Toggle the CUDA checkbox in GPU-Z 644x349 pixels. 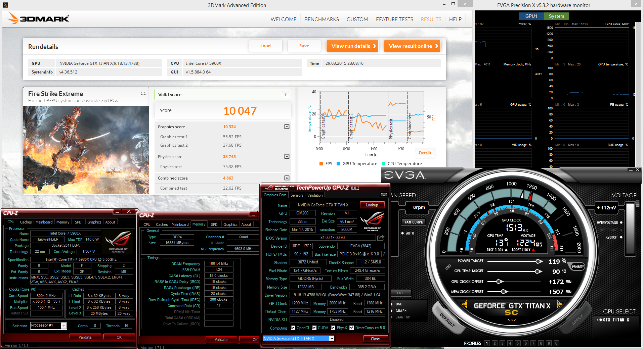coord(314,328)
